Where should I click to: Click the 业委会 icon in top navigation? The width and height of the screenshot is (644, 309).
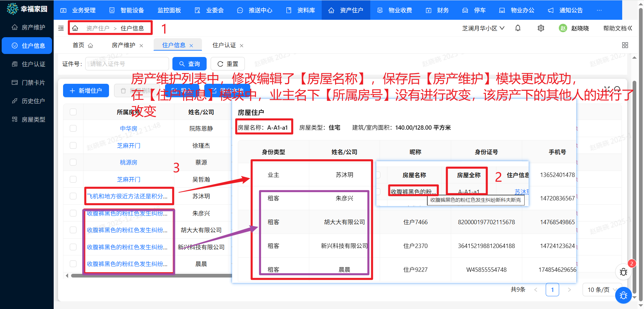pyautogui.click(x=198, y=10)
